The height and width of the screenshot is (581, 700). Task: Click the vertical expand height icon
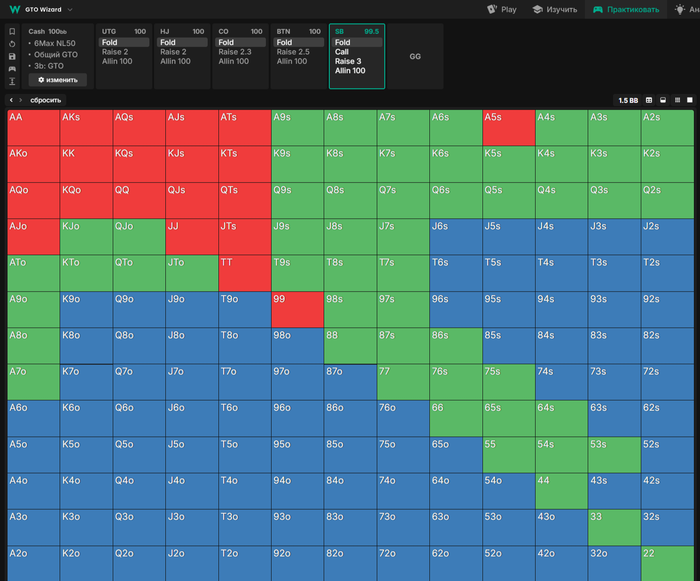point(12,81)
